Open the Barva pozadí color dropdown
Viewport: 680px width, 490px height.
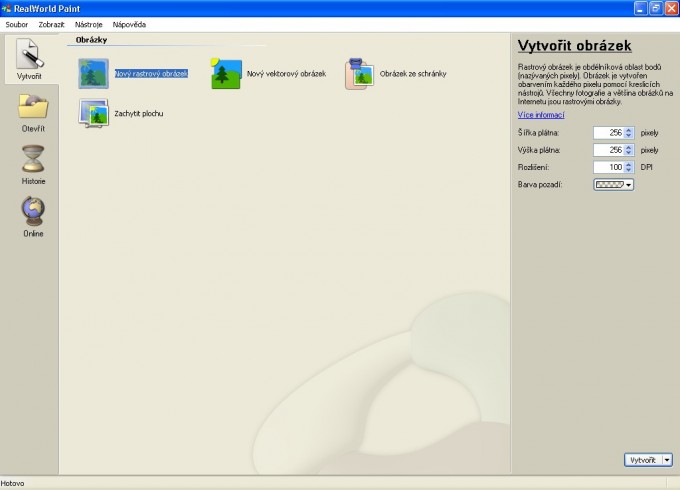(613, 185)
